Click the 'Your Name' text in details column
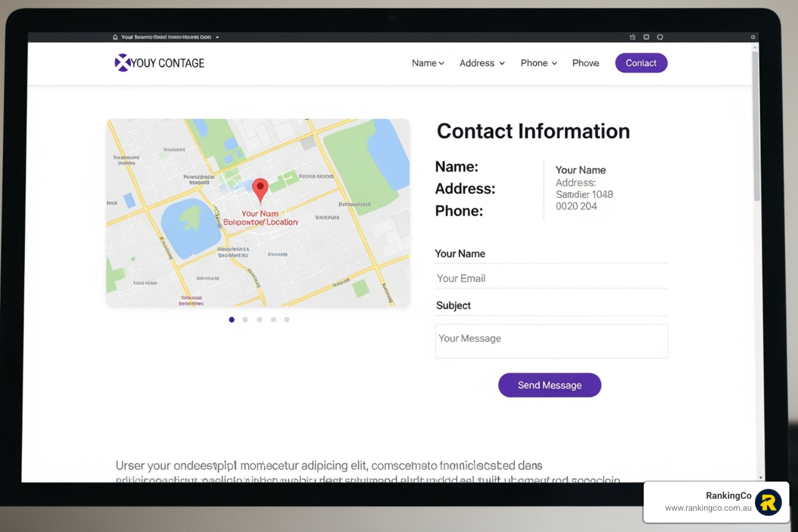This screenshot has height=532, width=798. [x=581, y=170]
